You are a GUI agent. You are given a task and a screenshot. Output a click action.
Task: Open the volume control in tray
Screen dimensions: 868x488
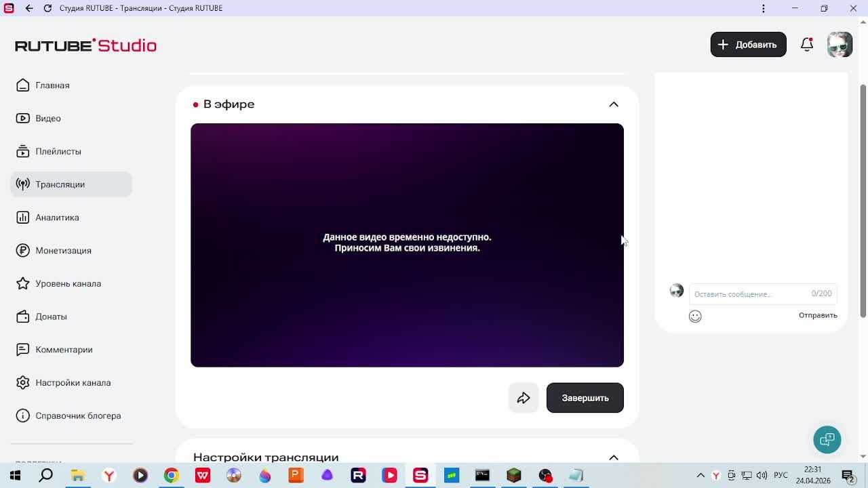pyautogui.click(x=762, y=476)
